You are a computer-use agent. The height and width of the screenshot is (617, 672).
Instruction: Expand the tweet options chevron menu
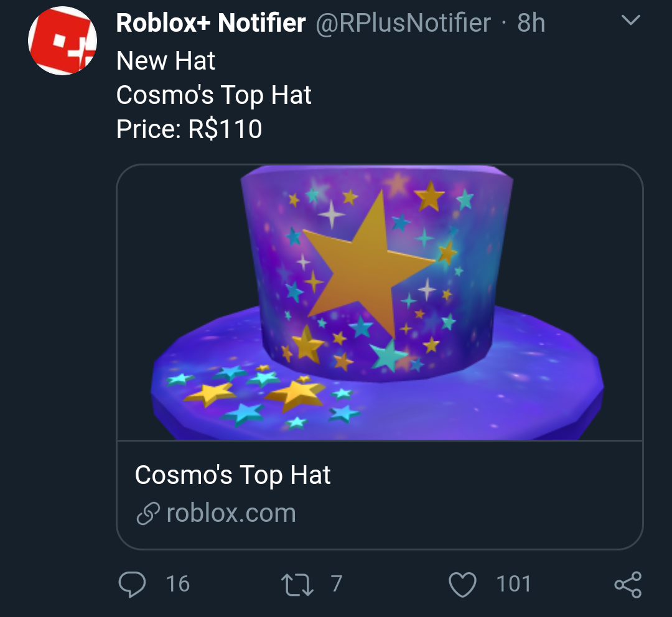pos(631,21)
